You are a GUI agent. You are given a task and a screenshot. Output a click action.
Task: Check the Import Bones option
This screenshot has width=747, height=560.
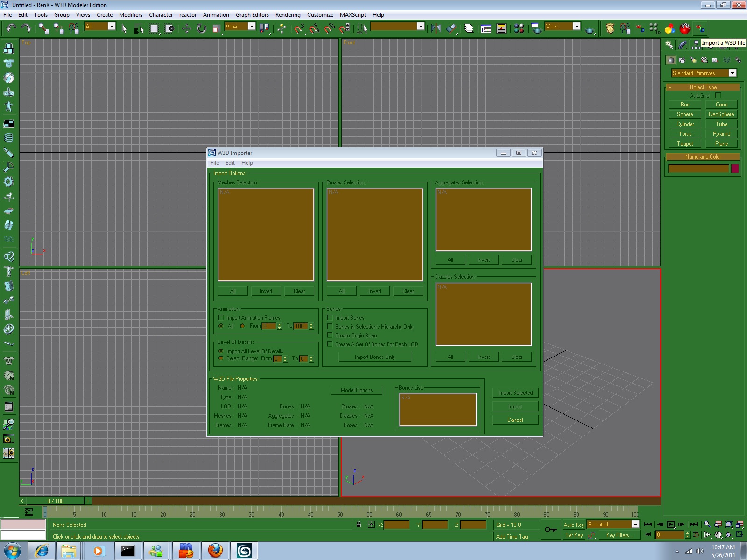[x=330, y=318]
